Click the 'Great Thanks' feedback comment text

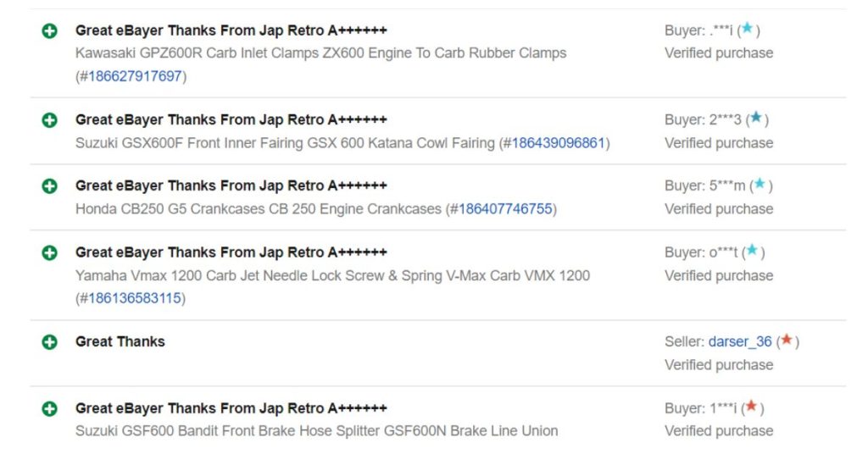point(120,341)
